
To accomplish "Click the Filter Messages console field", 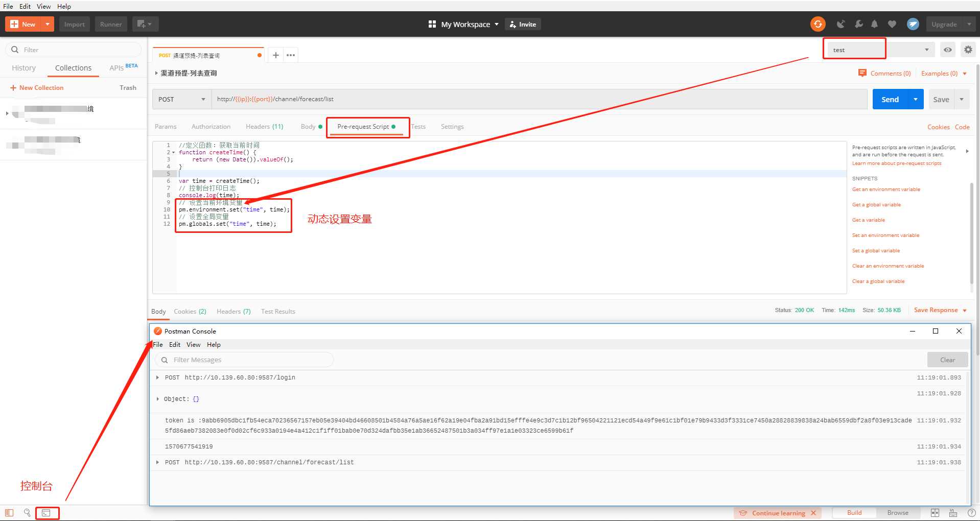I will pyautogui.click(x=244, y=360).
